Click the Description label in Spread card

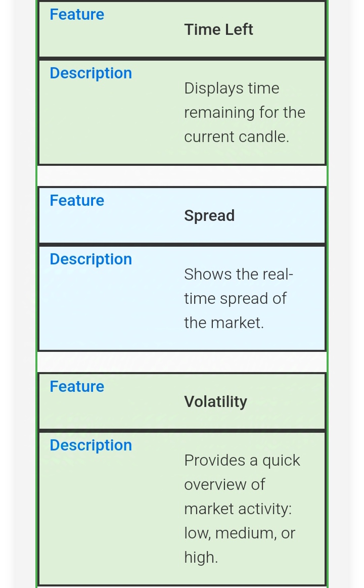tap(91, 259)
